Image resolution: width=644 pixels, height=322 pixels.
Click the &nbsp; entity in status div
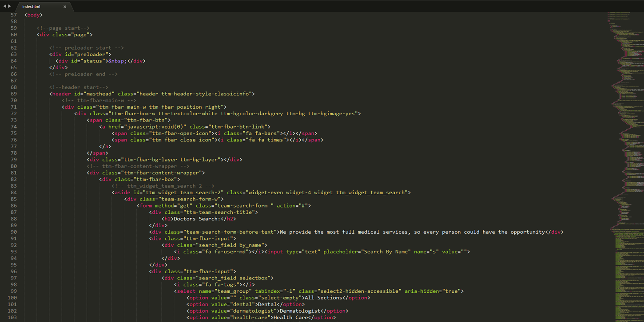pyautogui.click(x=118, y=61)
